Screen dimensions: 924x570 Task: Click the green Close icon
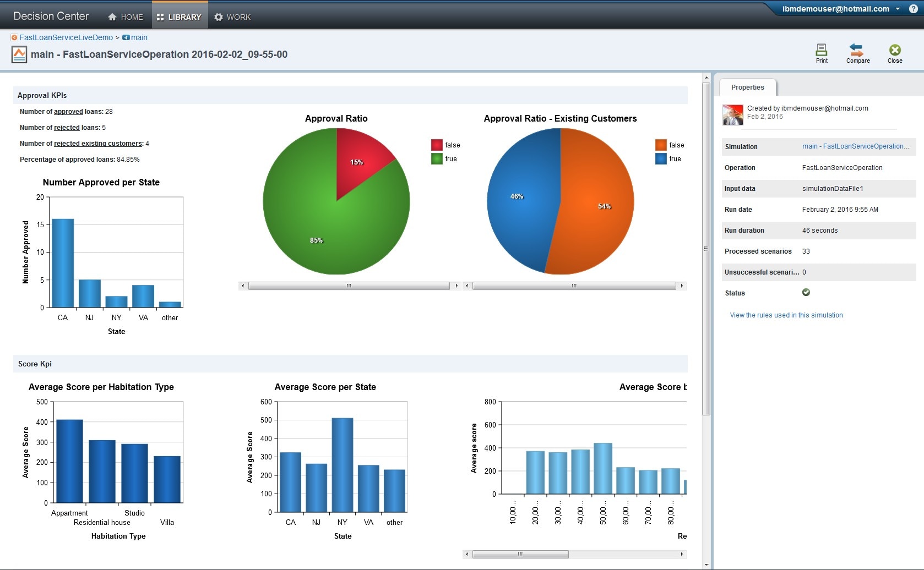coord(895,50)
